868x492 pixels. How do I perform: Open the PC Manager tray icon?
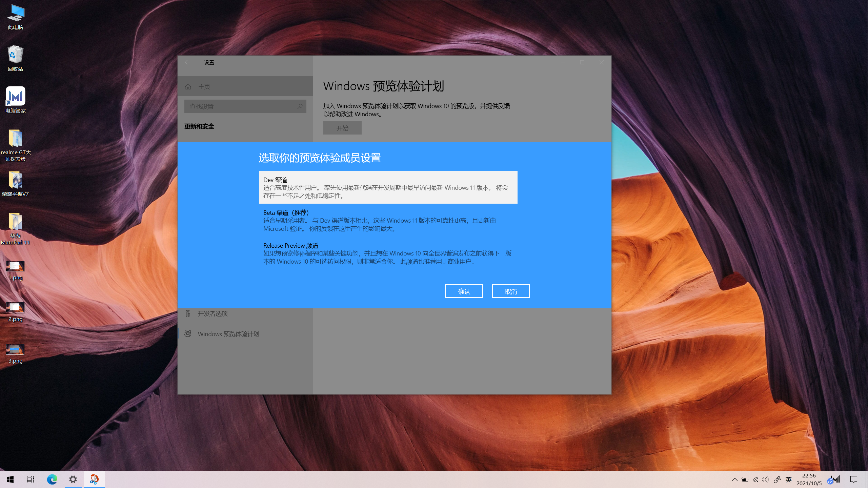click(834, 479)
